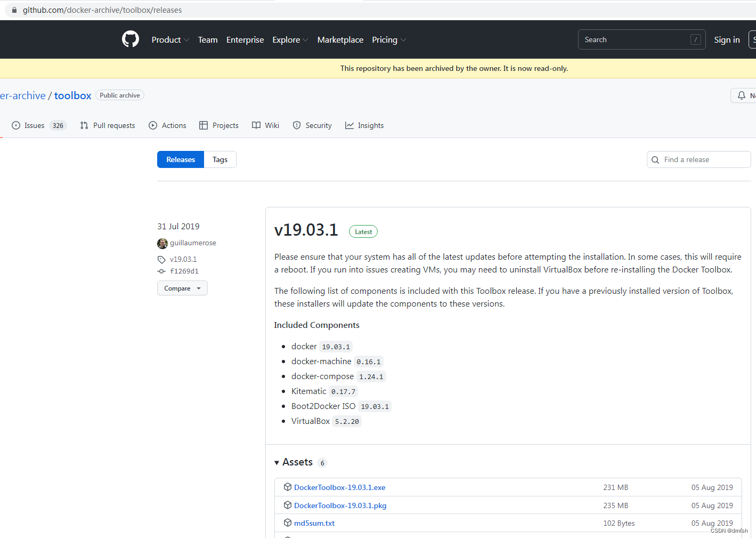The height and width of the screenshot is (538, 756).
Task: Click the Projects board icon
Action: (204, 125)
